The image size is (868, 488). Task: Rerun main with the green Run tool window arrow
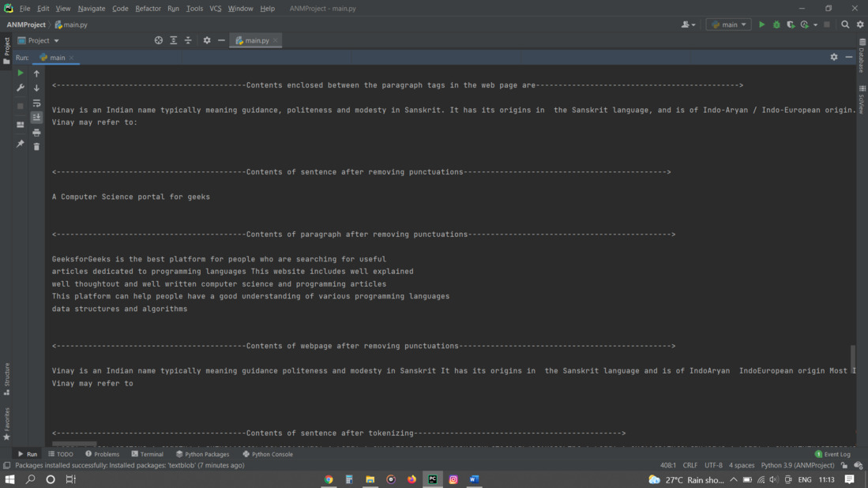(21, 73)
